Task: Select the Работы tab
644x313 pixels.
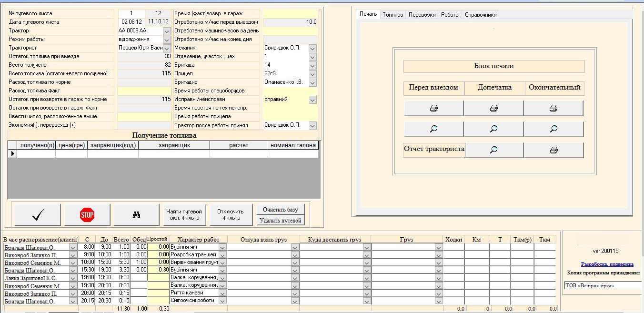Action: click(450, 15)
